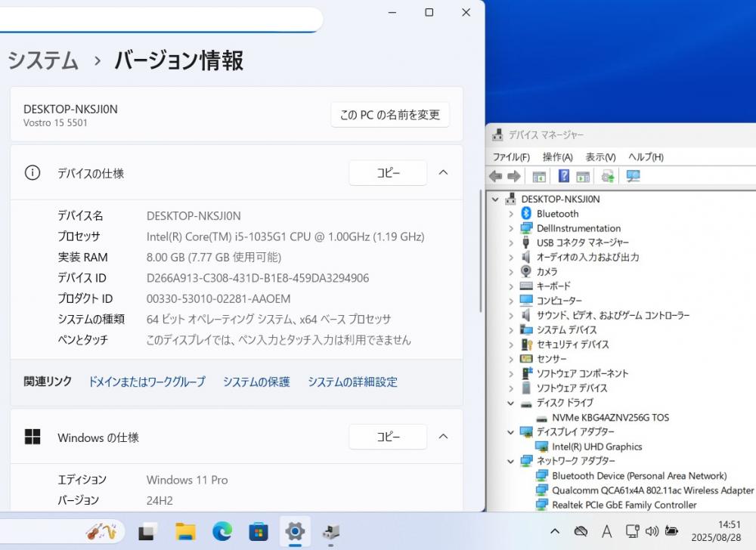The height and width of the screenshot is (550, 756).
Task: Toggle the action pane toolbar icon
Action: tap(583, 177)
